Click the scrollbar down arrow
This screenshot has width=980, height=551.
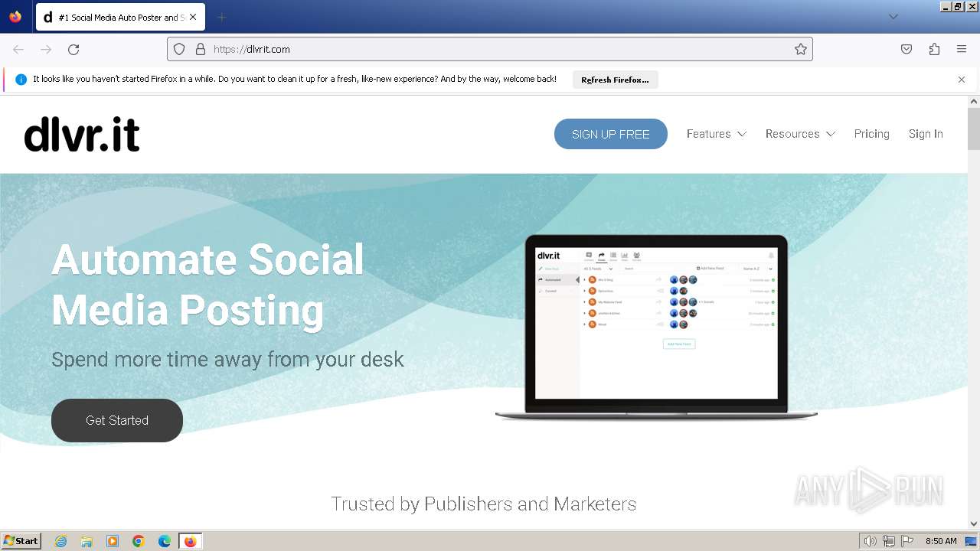click(974, 523)
